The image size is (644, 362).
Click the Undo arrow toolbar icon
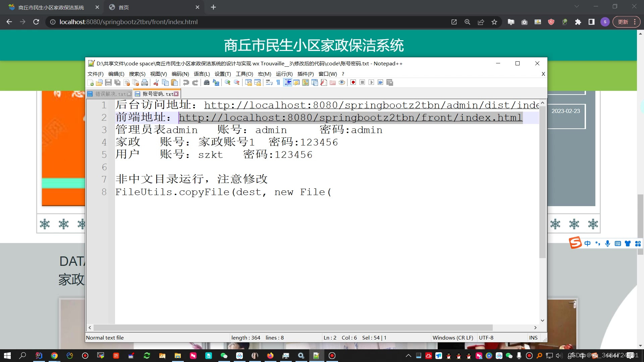tap(186, 82)
